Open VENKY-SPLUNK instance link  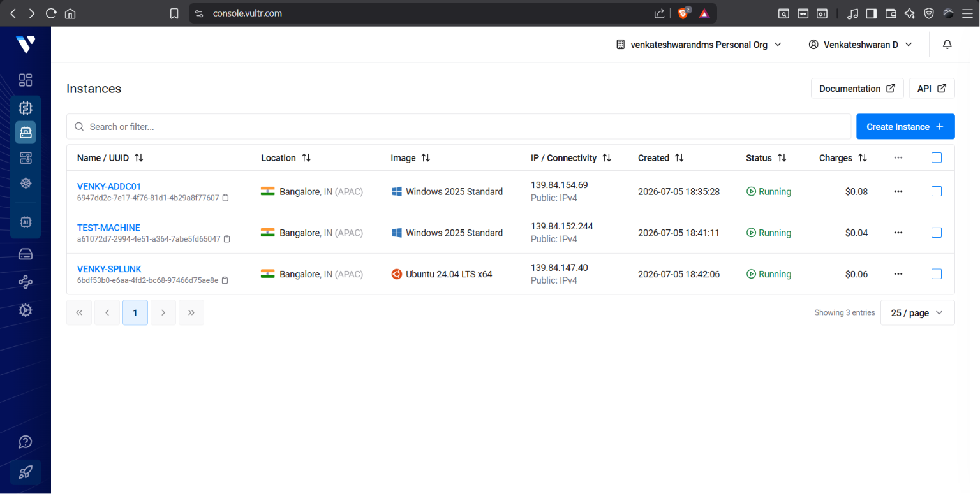(109, 269)
